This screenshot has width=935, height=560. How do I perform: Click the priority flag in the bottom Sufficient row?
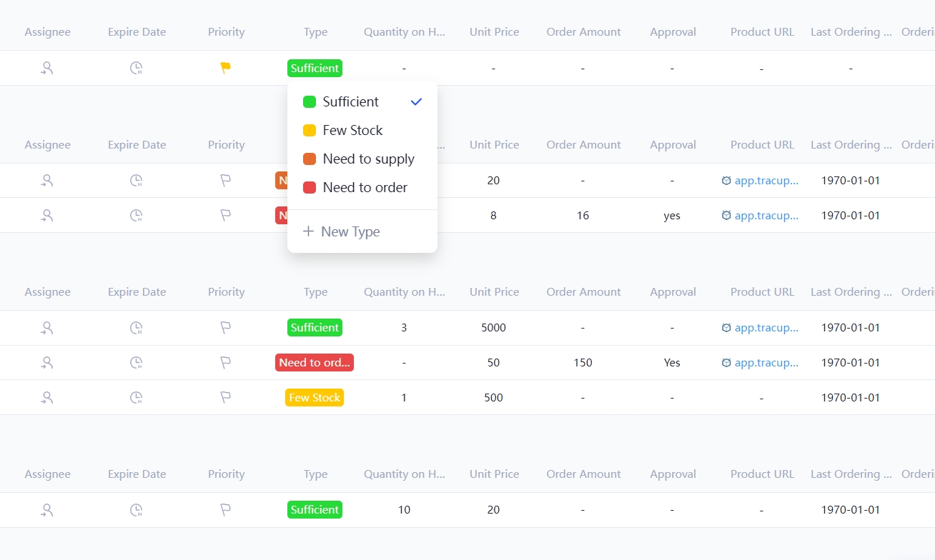[226, 509]
